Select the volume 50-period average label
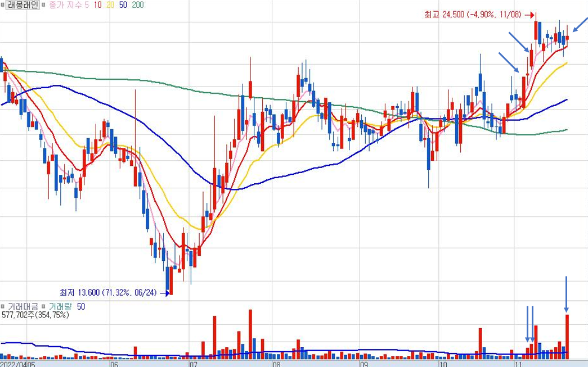Screen dimensions: 588x367 pyautogui.click(x=81, y=307)
